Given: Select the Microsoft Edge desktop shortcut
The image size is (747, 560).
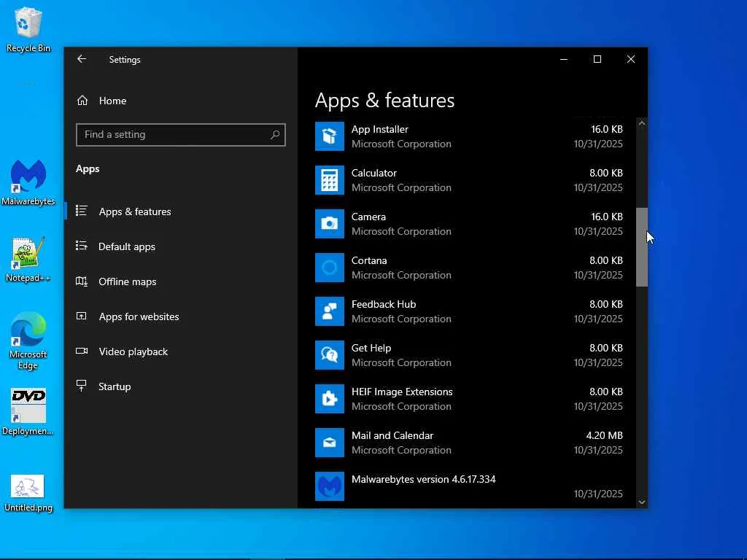Looking at the screenshot, I should [28, 341].
